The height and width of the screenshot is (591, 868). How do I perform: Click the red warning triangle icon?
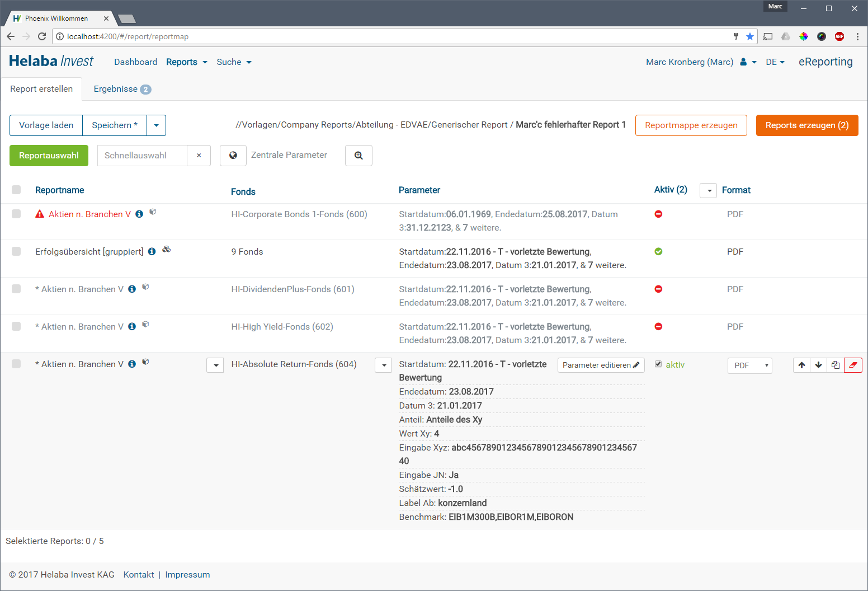[x=40, y=214]
